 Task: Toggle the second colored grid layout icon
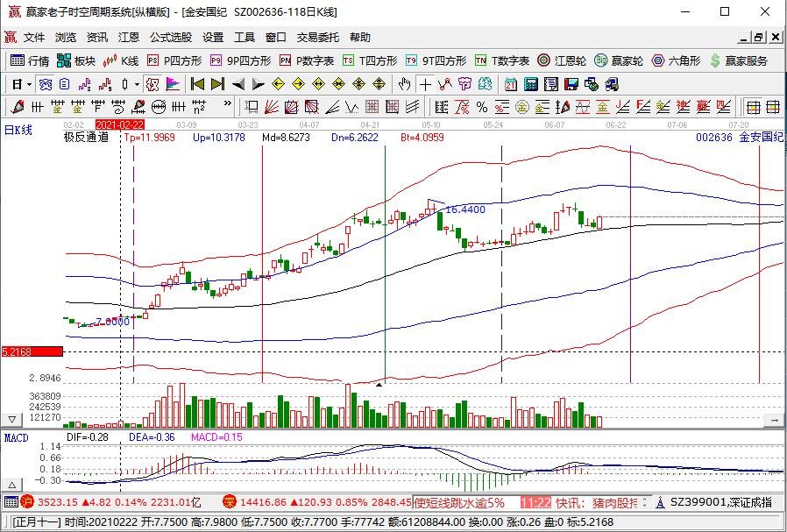(773, 107)
